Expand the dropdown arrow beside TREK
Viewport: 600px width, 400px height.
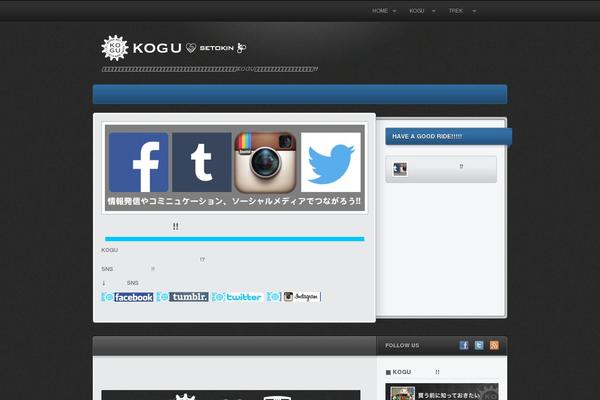click(x=474, y=11)
